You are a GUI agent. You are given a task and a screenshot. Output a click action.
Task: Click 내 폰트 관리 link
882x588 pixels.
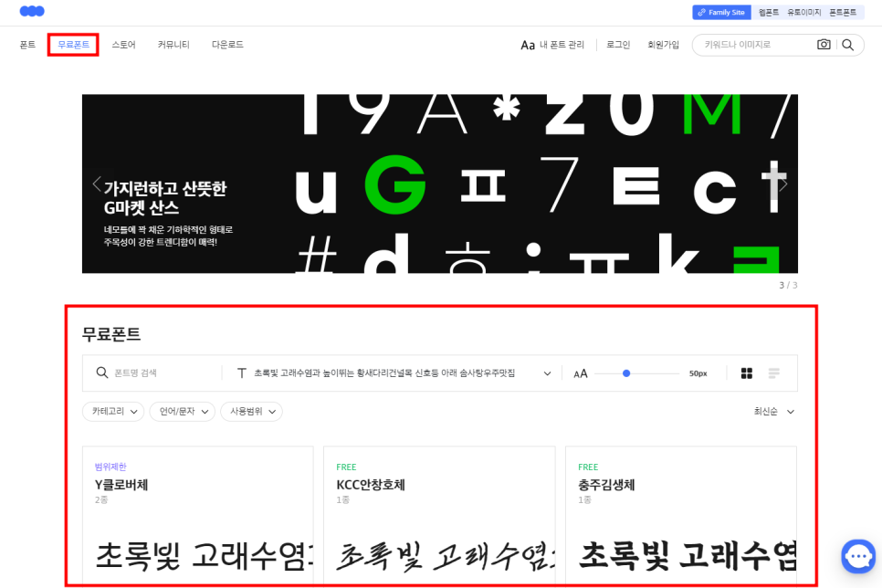(x=562, y=45)
